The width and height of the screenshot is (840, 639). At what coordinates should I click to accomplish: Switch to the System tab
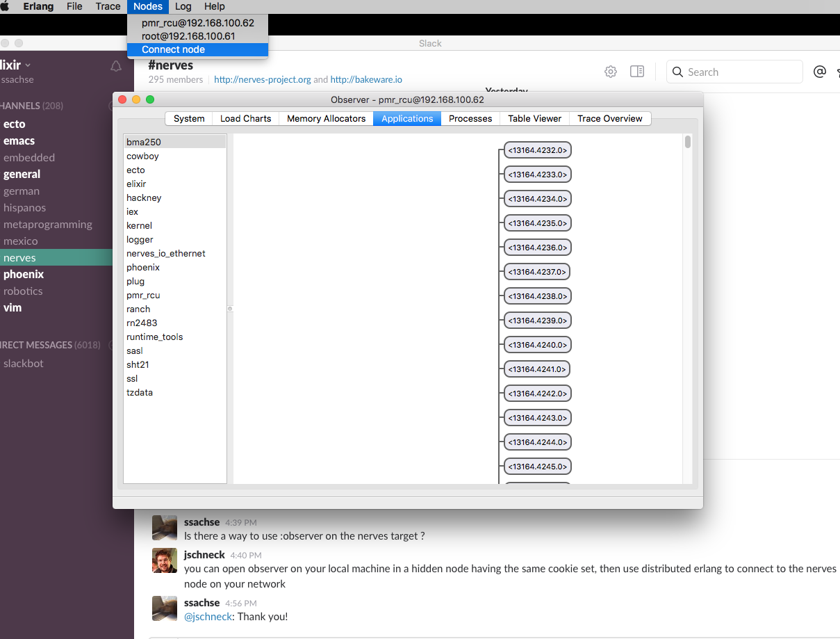point(189,118)
